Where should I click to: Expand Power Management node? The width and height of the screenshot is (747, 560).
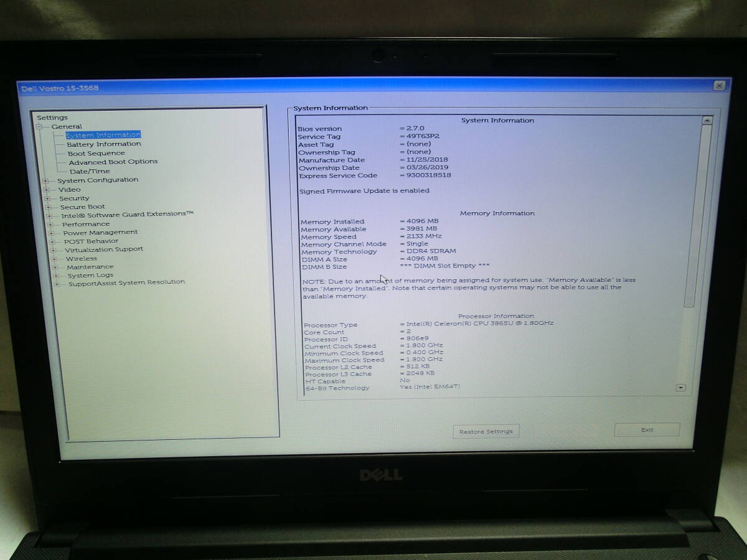click(52, 233)
